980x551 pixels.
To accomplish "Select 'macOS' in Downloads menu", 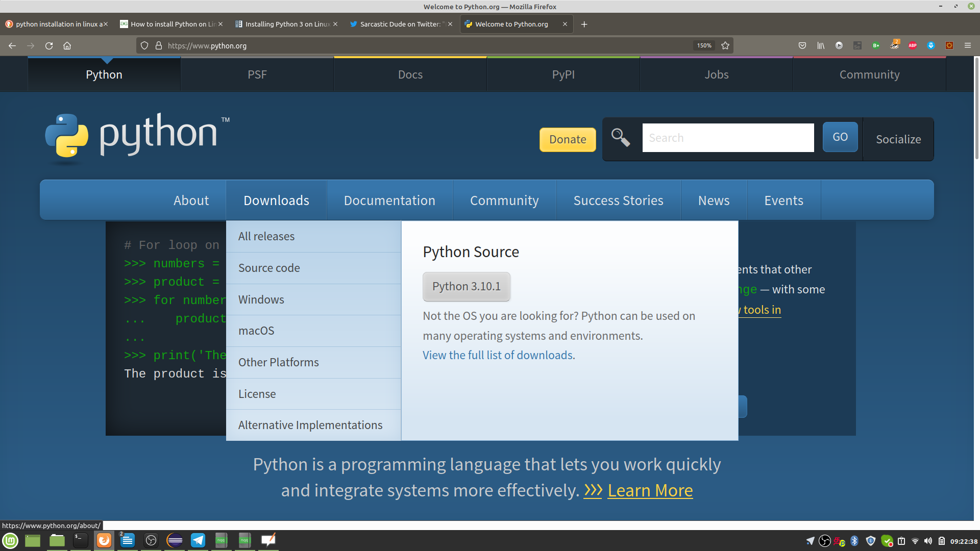I will pyautogui.click(x=313, y=331).
